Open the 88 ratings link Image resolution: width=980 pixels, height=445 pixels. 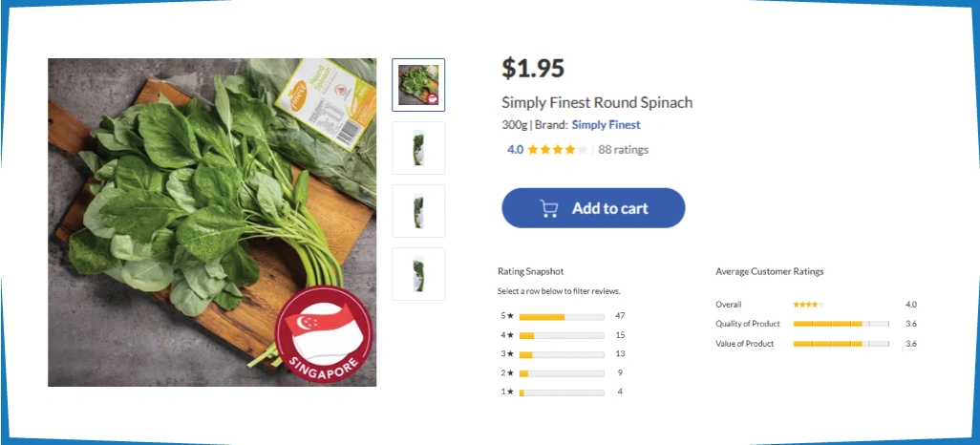pos(623,149)
